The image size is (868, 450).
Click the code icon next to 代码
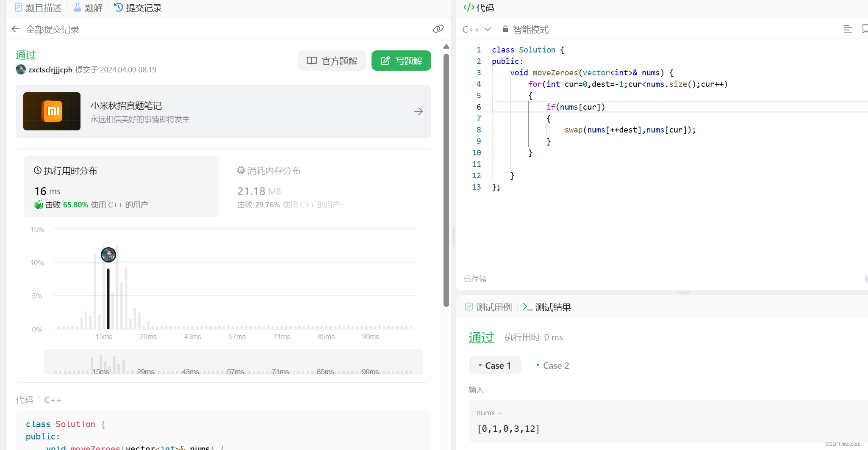tap(469, 8)
